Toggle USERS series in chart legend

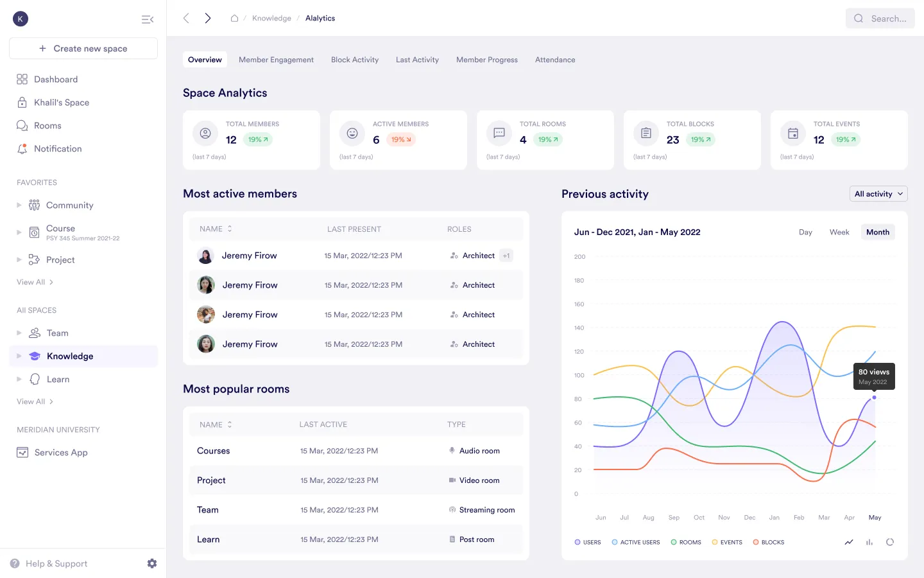click(588, 542)
